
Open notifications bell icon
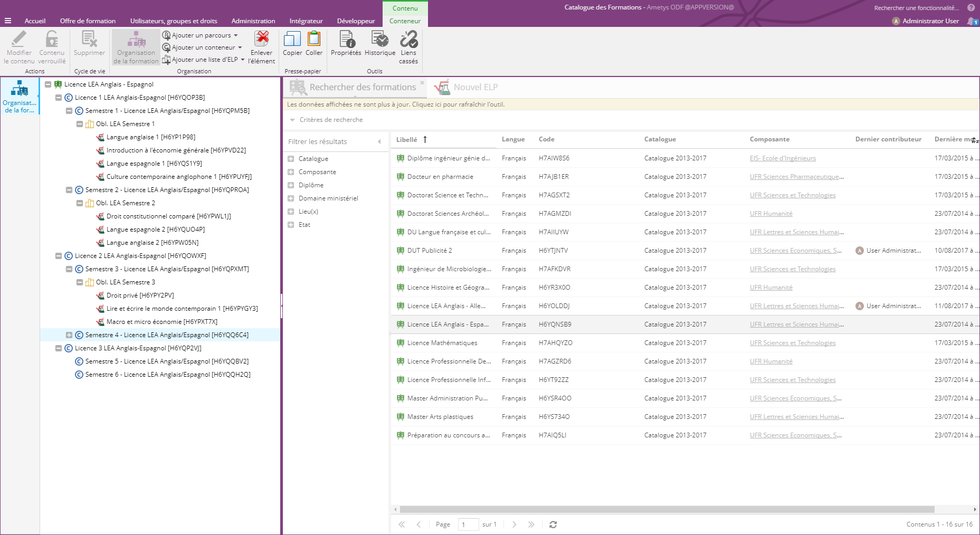(x=972, y=21)
